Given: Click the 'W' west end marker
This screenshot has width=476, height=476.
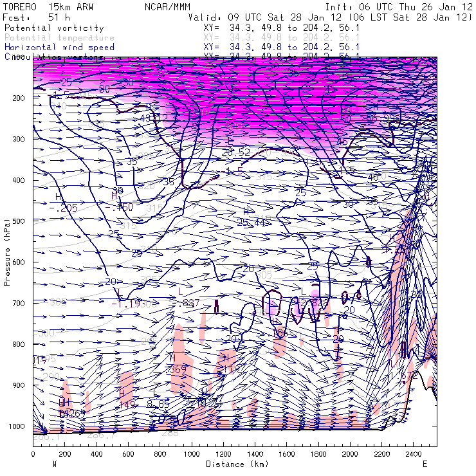Looking at the screenshot, I should pos(55,464).
